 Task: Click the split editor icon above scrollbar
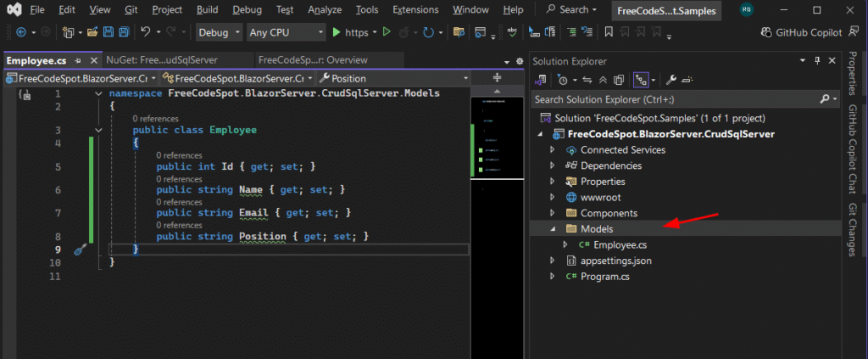click(497, 77)
